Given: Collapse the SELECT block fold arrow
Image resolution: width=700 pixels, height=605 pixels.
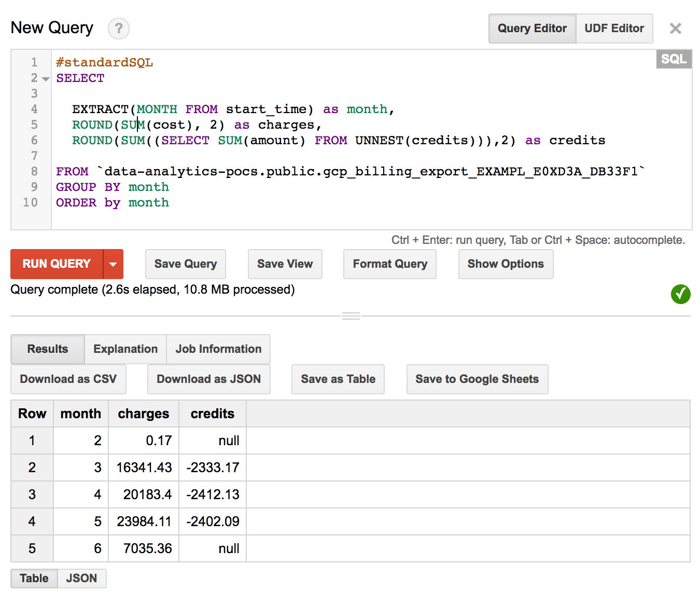Looking at the screenshot, I should pos(46,79).
